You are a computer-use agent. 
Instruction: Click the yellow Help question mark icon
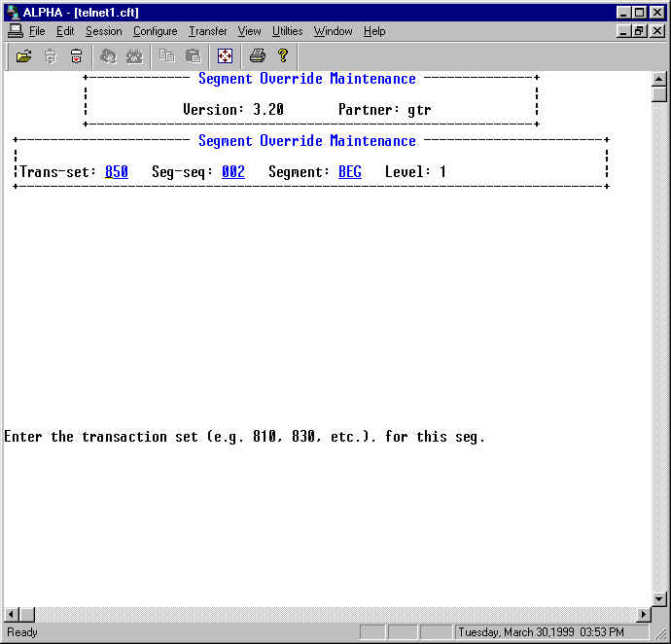point(283,56)
